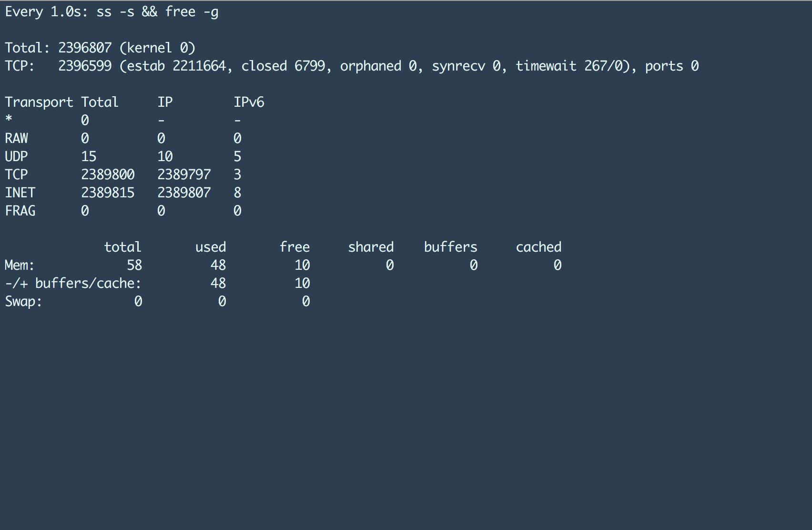Click the estab 2211664 value
The height and width of the screenshot is (530, 812).
199,66
